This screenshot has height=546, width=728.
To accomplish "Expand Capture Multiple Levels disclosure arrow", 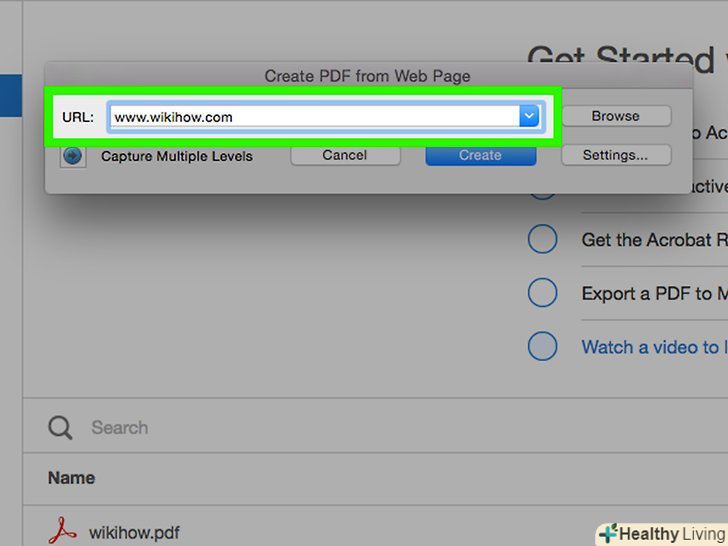I will coord(72,156).
